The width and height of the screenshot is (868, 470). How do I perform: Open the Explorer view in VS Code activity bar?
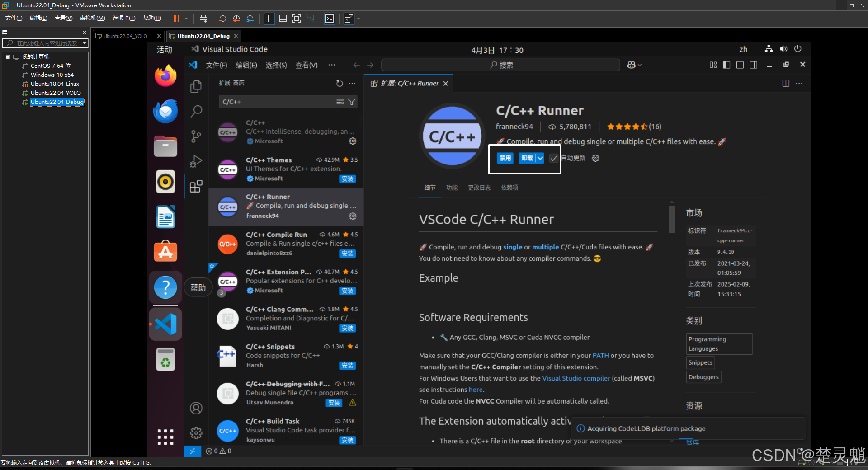[196, 86]
